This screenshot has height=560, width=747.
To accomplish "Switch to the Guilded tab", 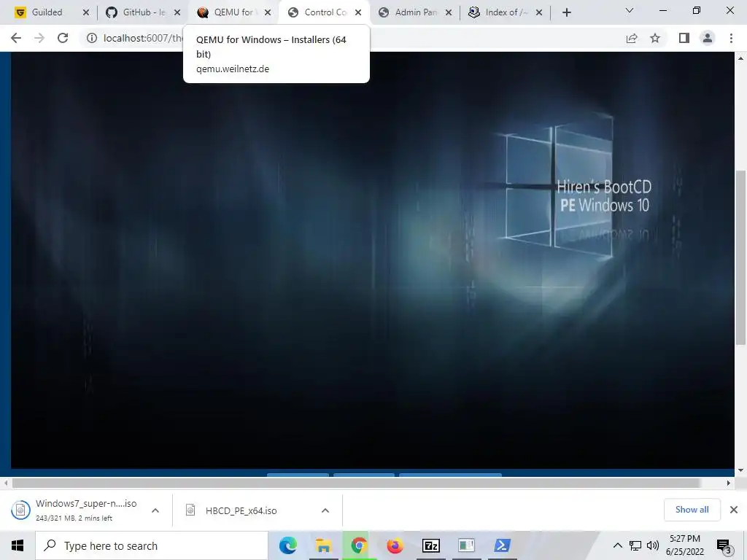I will pos(47,12).
